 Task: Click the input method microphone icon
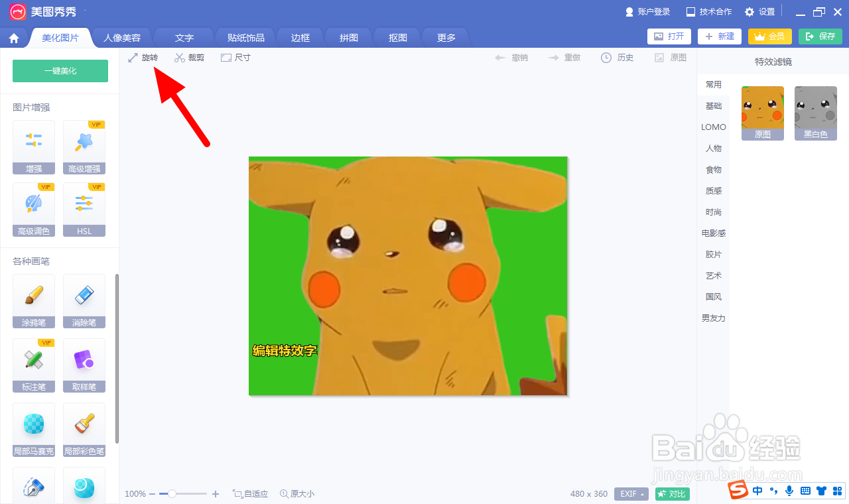click(x=789, y=491)
